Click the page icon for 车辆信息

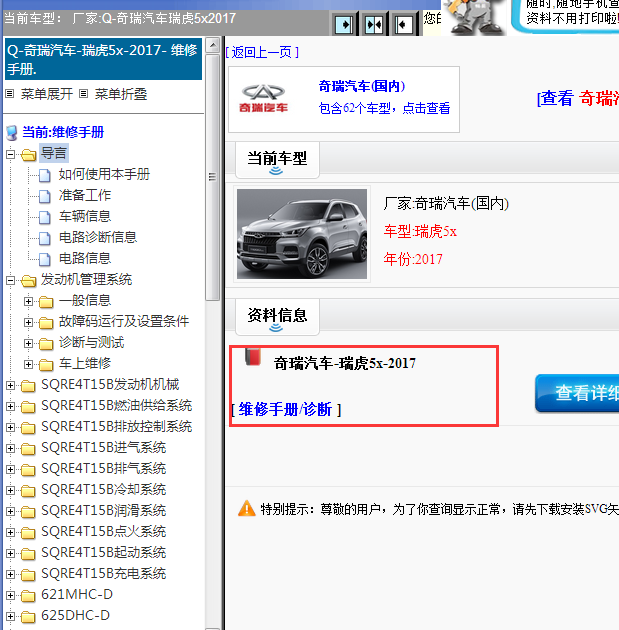coord(45,217)
